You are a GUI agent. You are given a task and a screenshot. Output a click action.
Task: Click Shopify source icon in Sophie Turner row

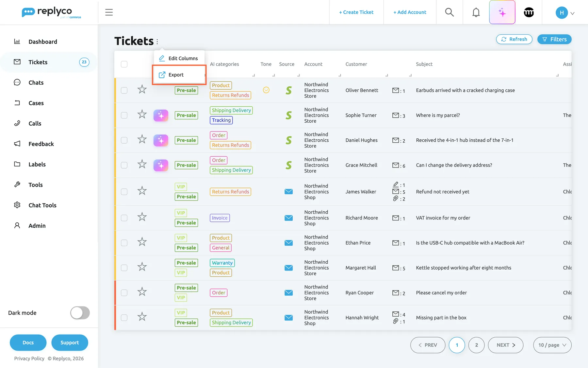(x=288, y=115)
